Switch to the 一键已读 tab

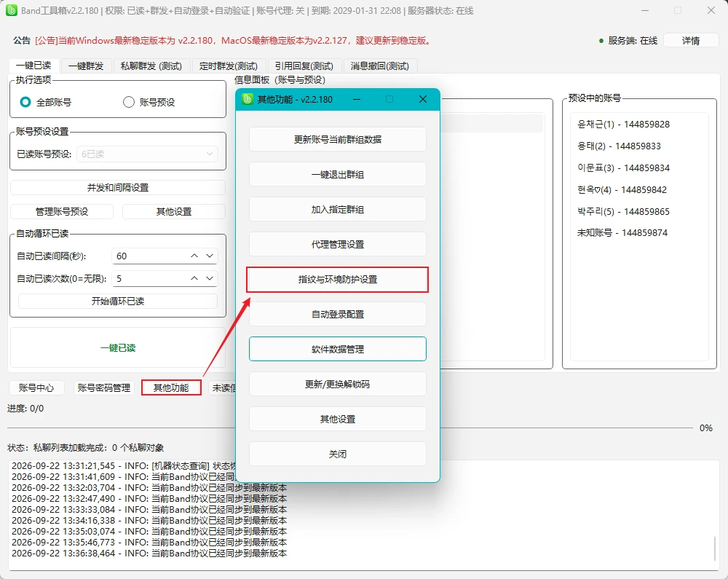coord(33,66)
